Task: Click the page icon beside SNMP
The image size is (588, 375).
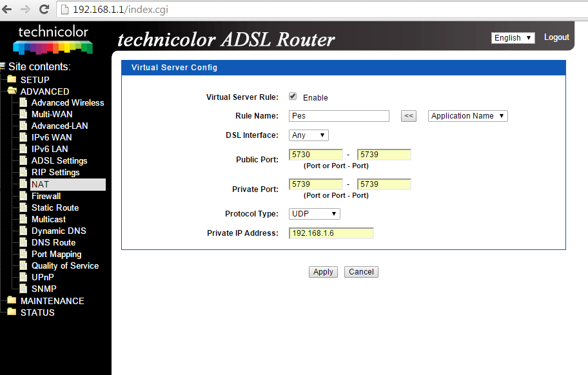Action: pos(23,289)
